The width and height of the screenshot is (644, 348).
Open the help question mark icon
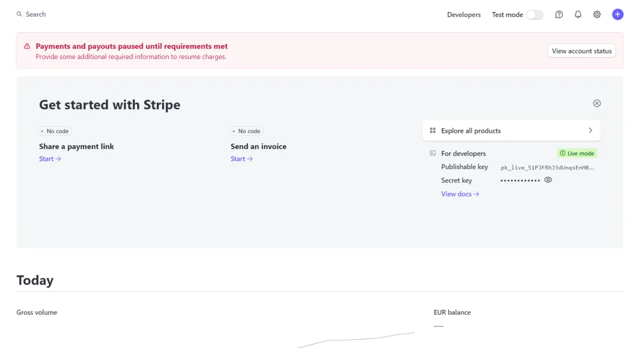[559, 14]
